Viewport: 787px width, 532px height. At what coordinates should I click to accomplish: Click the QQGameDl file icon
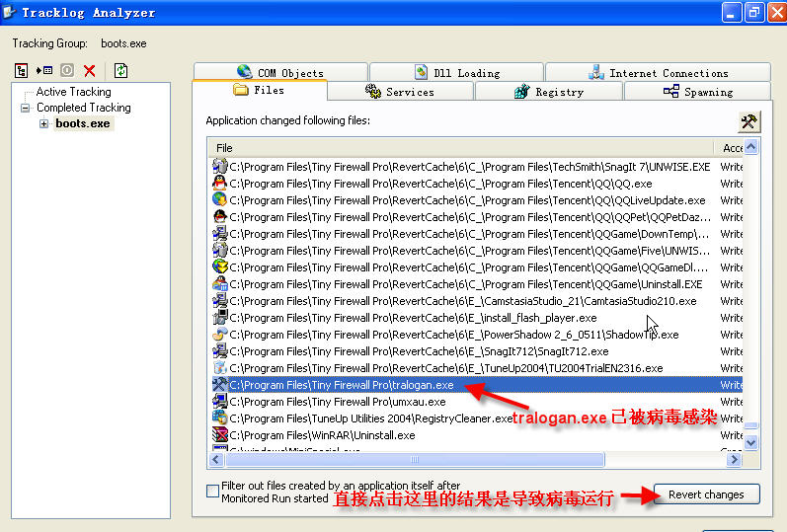[220, 266]
